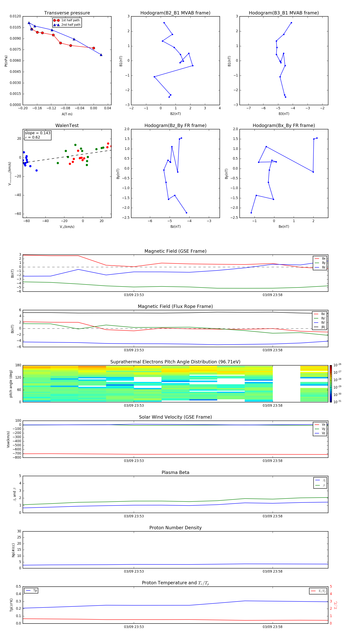Click the "Plasma Beta" plot title

point(175,473)
